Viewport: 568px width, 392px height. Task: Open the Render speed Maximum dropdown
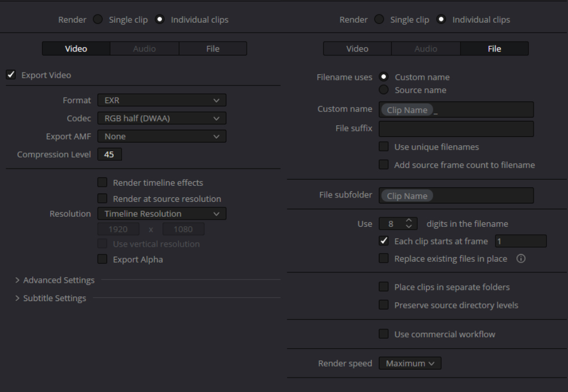click(410, 364)
